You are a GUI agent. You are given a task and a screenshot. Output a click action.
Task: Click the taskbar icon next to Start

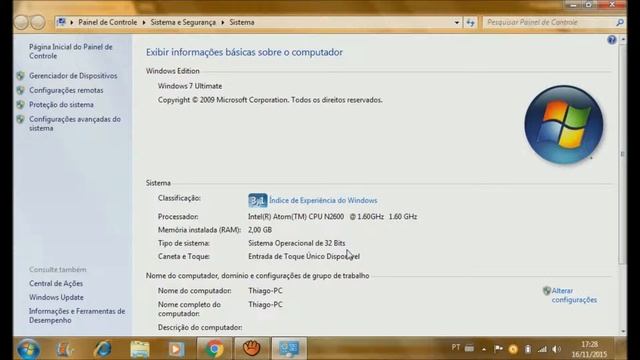(x=64, y=349)
